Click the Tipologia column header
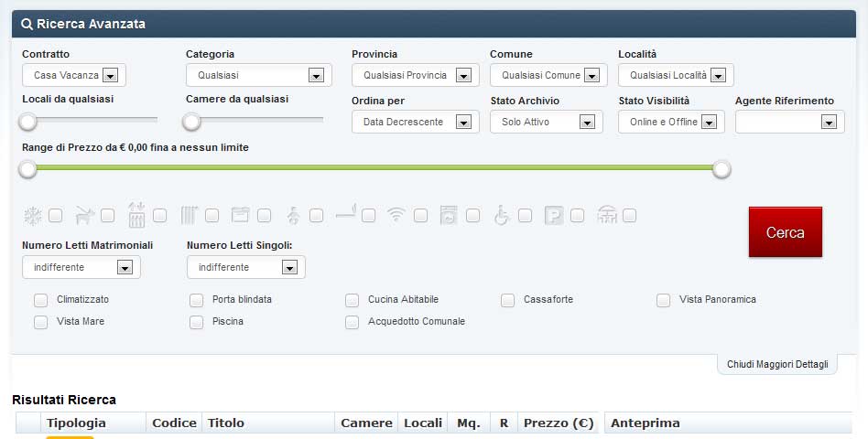The height and width of the screenshot is (439, 868). (76, 423)
